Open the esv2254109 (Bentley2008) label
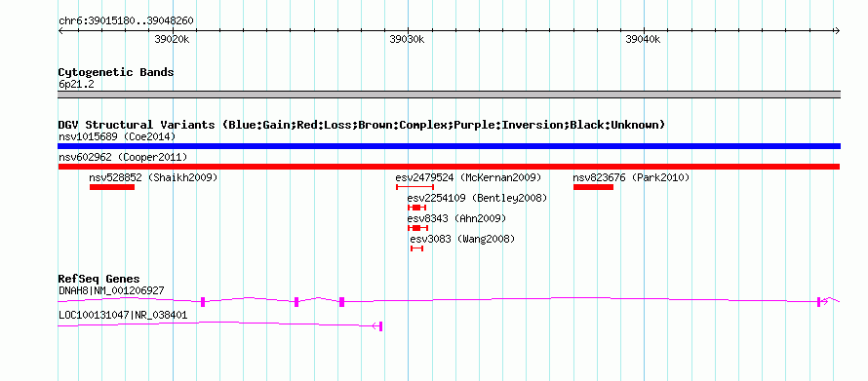This screenshot has height=381, width=868. (x=477, y=198)
